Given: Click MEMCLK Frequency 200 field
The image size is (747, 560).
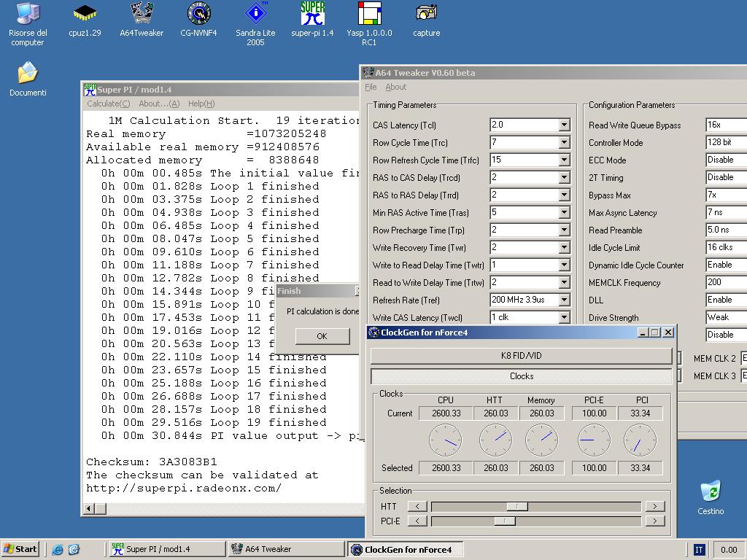Looking at the screenshot, I should click(726, 282).
